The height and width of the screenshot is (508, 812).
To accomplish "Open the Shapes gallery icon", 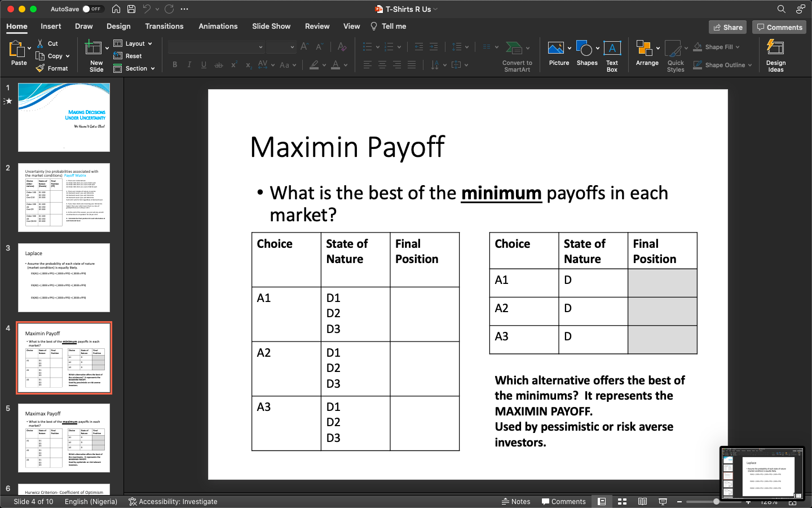I will pos(584,49).
